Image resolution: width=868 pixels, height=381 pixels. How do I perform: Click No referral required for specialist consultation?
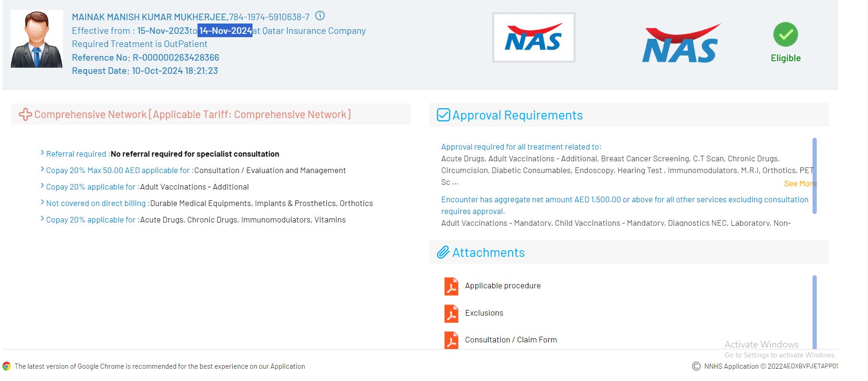[195, 154]
